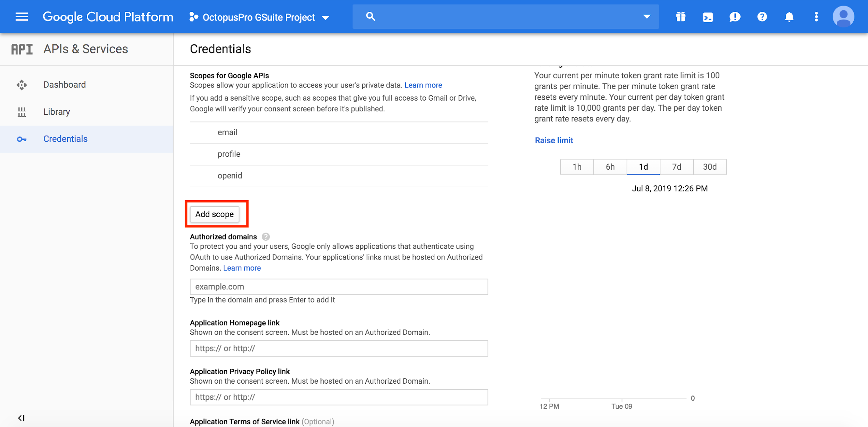Click the profile scope row
This screenshot has height=427, width=868.
click(x=339, y=154)
